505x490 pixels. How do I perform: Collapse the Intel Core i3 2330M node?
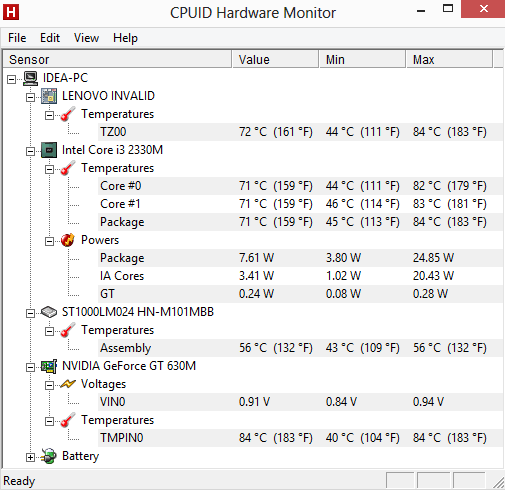tap(30, 152)
